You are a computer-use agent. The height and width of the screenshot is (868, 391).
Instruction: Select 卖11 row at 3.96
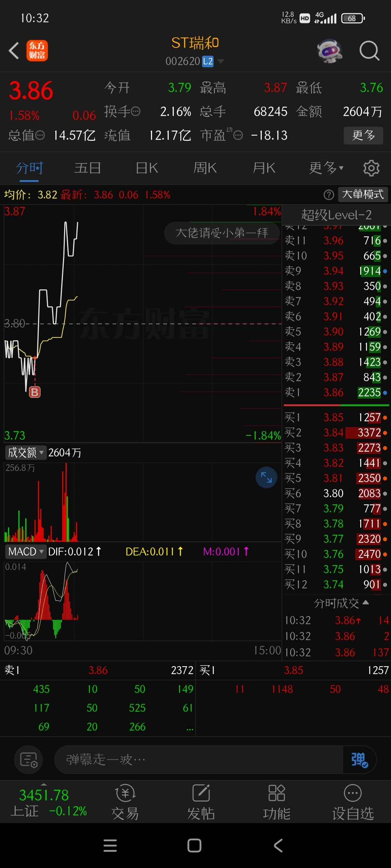point(336,241)
